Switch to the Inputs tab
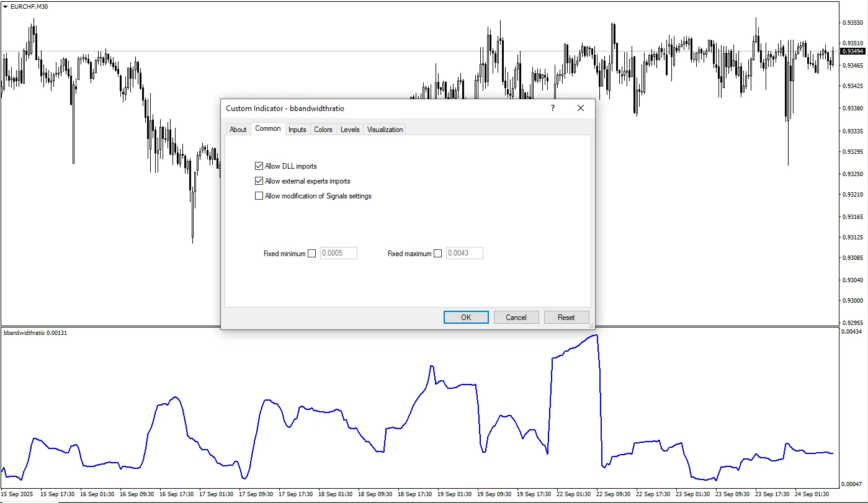This screenshot has height=503, width=868. pos(297,130)
